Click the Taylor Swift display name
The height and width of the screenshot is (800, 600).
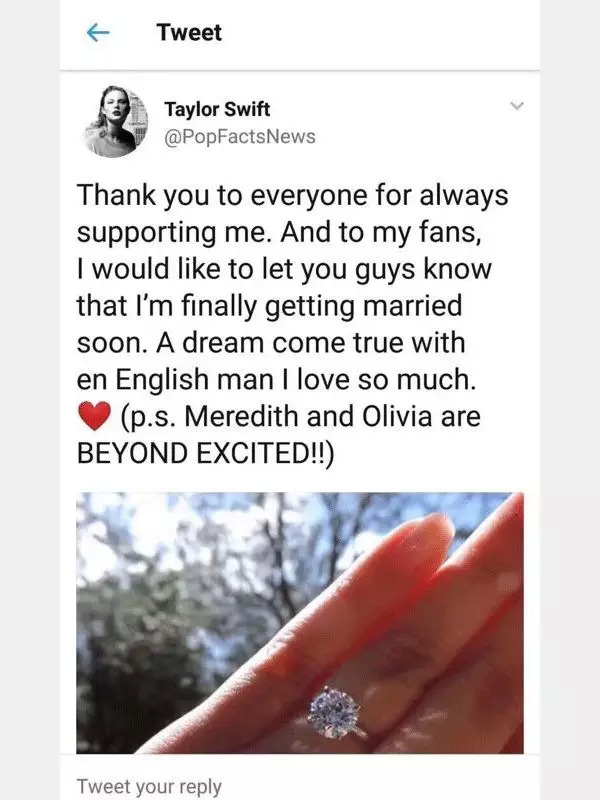[217, 109]
